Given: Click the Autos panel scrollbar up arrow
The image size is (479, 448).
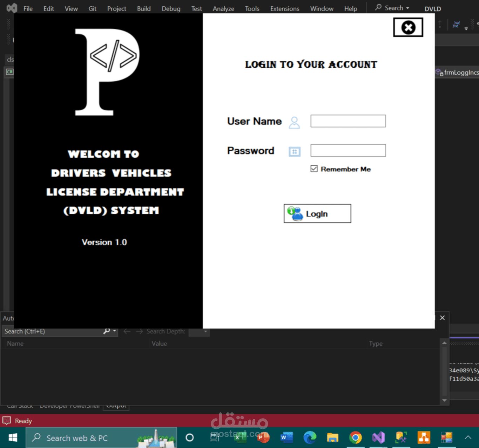Looking at the screenshot, I should tap(444, 343).
